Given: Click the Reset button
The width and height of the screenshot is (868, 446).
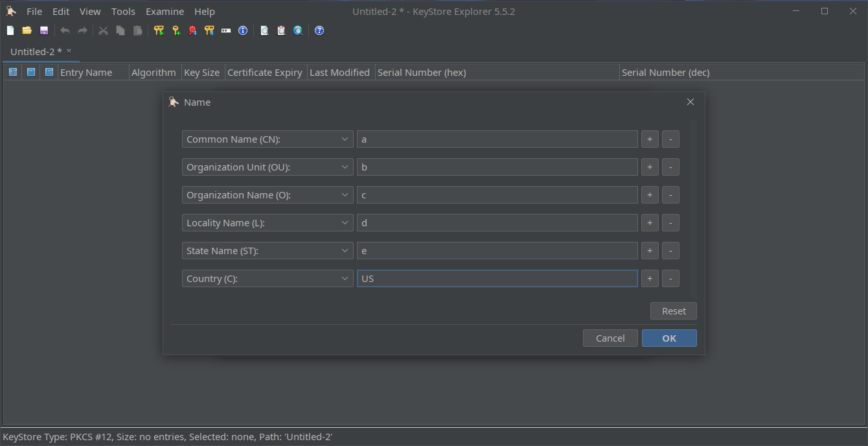Looking at the screenshot, I should pyautogui.click(x=673, y=311).
